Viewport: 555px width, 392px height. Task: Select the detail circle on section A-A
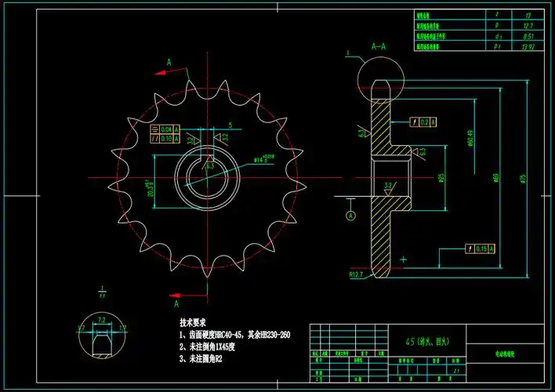(380, 78)
